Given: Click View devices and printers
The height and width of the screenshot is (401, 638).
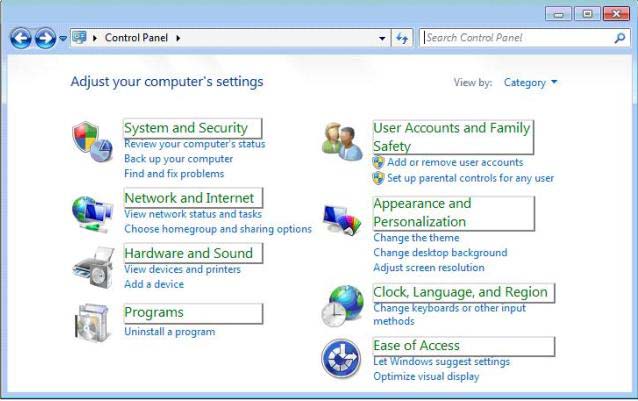Looking at the screenshot, I should coord(182,269).
